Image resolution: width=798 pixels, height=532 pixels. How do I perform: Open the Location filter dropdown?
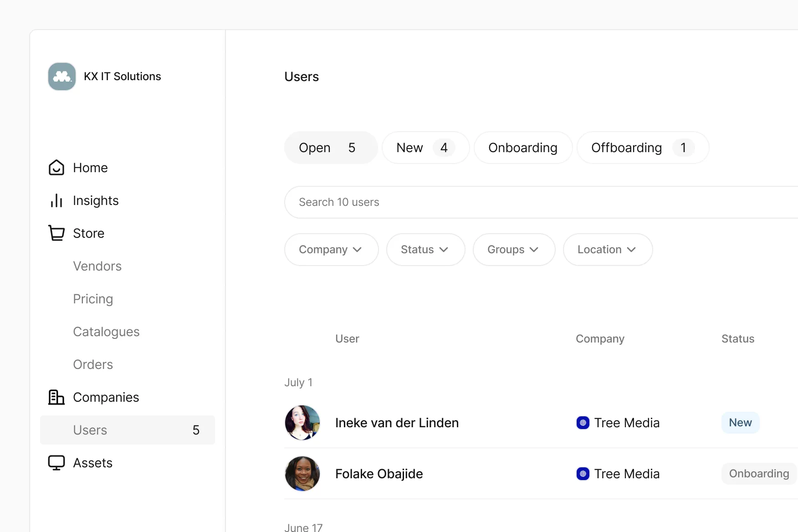coord(607,250)
